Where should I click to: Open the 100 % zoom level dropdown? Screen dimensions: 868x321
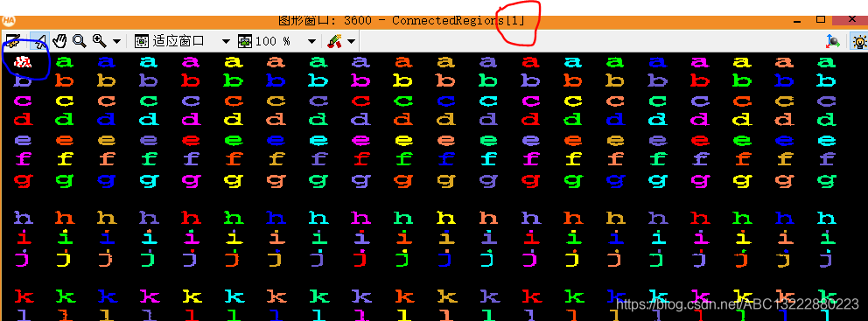[x=311, y=41]
